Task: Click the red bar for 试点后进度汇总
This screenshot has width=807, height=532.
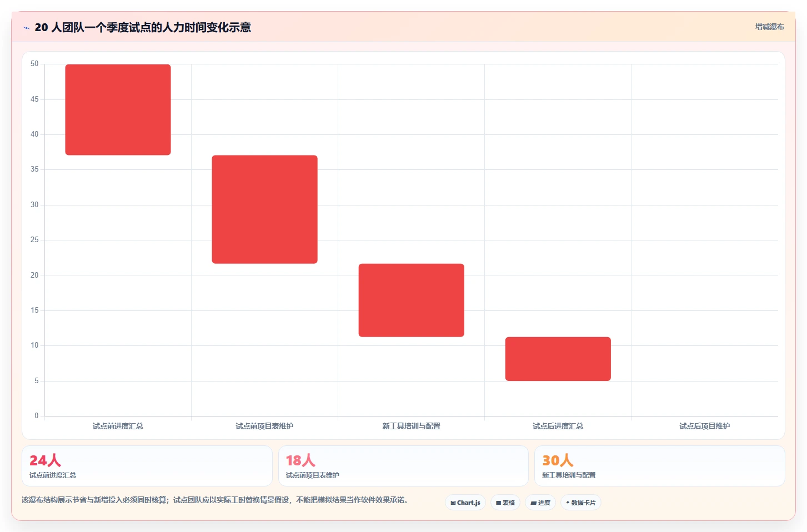Action: (x=558, y=359)
